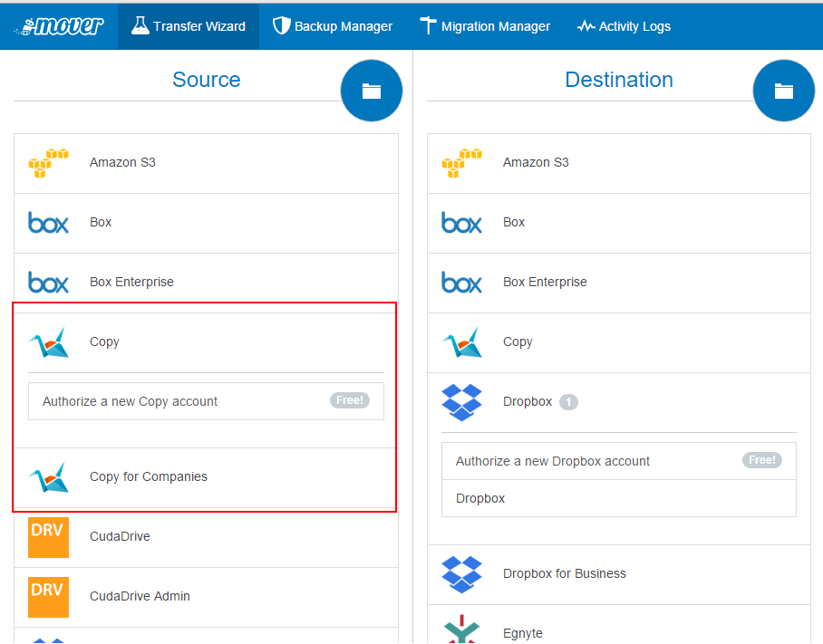Open the Transfer Wizard tab
Image resolution: width=823 pixels, height=644 pixels.
(x=189, y=26)
